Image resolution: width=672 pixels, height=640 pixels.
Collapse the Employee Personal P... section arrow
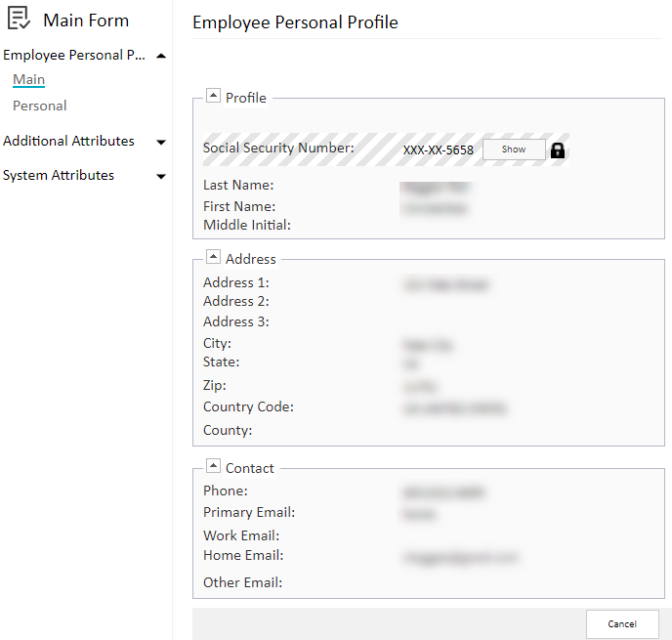coord(161,56)
